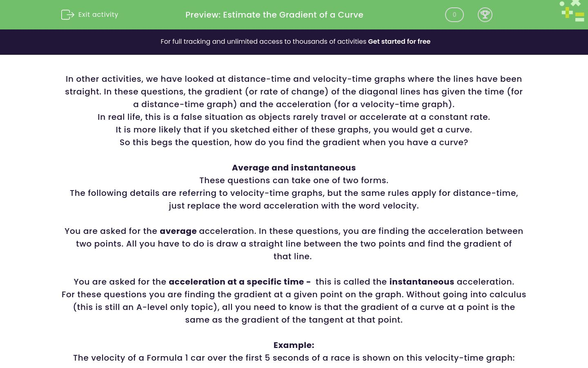This screenshot has width=588, height=368.
Task: Click the Average and instantaneous heading
Action: click(294, 168)
